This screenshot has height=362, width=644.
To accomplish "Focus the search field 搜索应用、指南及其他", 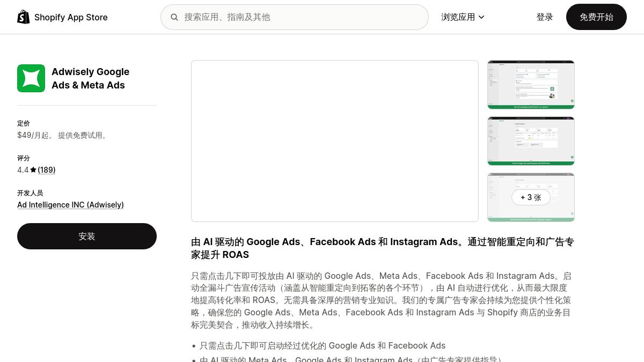I will coord(295,17).
